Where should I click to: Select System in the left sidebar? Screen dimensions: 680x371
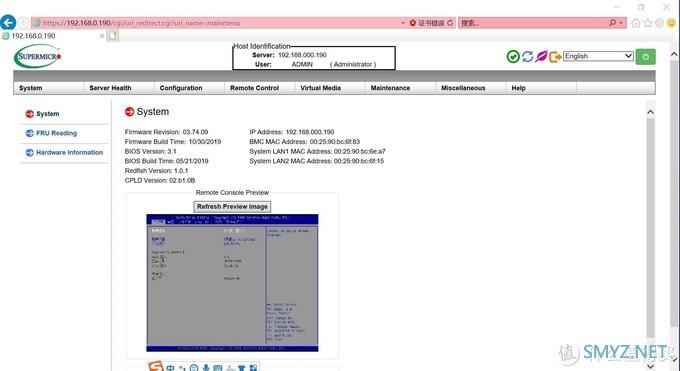[48, 114]
